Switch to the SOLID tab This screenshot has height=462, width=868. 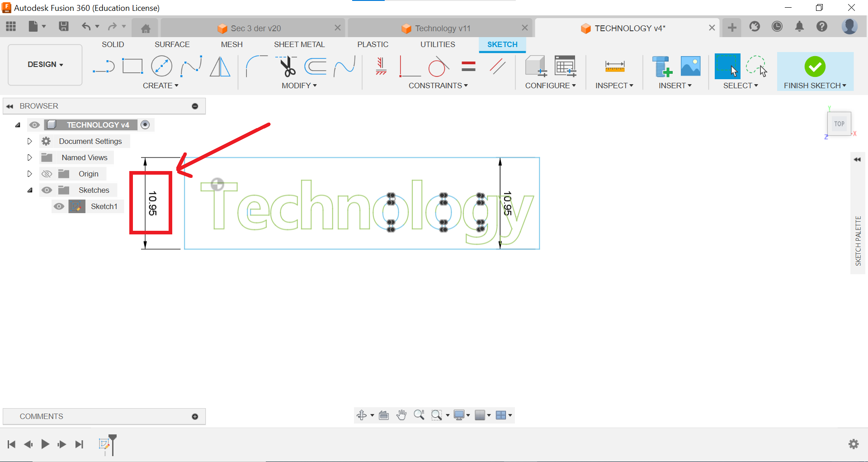pyautogui.click(x=113, y=44)
